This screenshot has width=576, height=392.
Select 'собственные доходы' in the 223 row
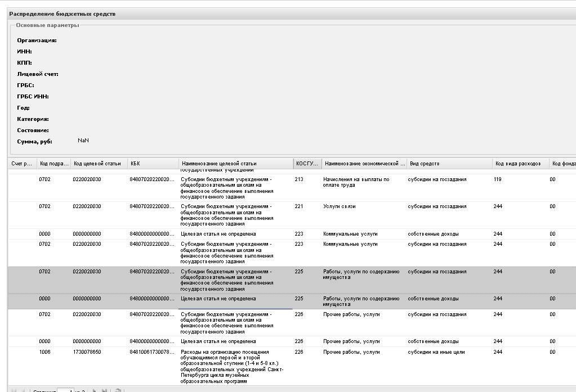(x=433, y=234)
